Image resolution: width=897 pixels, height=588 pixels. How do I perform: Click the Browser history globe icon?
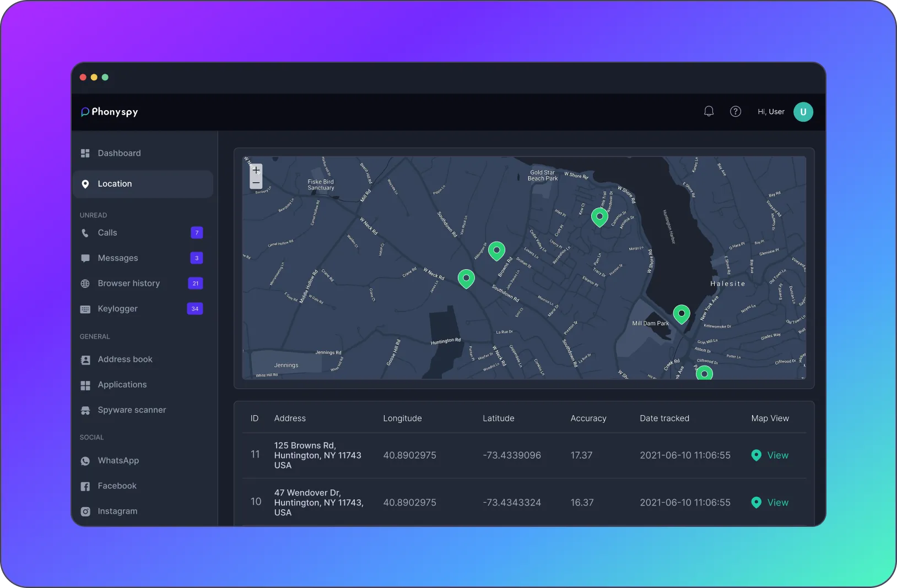[85, 284]
